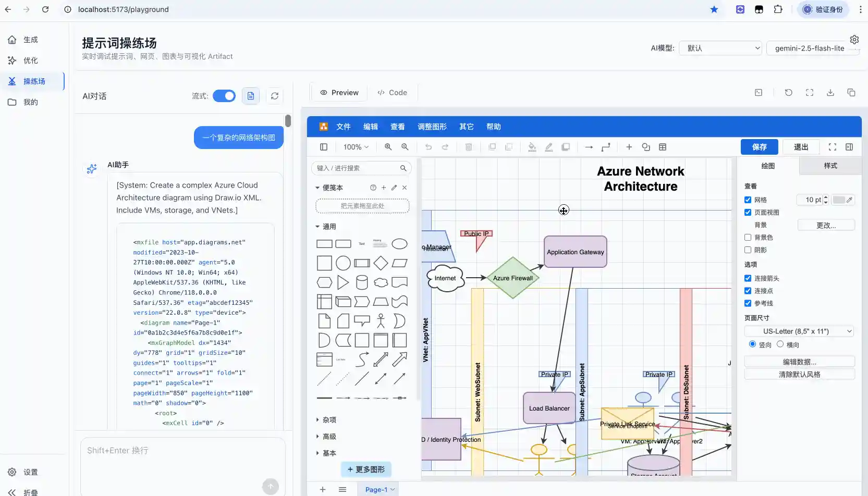Expand the 高级 shapes section
The image size is (868, 496).
coord(326,437)
